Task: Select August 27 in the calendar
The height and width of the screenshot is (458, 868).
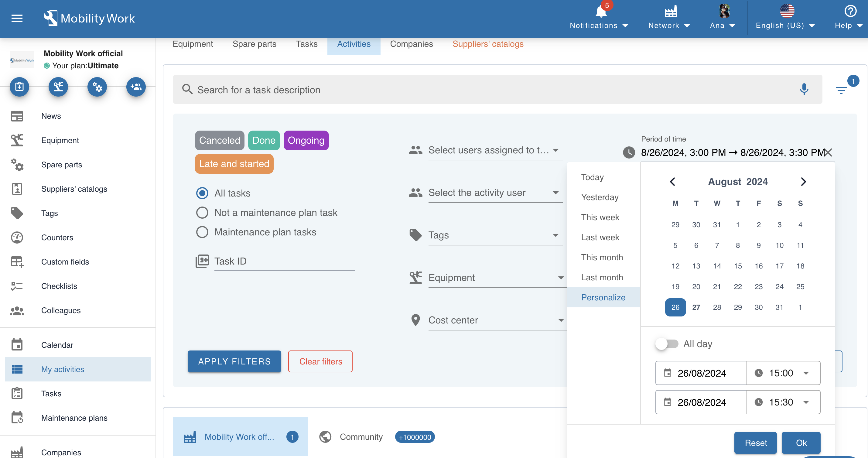Action: point(696,307)
